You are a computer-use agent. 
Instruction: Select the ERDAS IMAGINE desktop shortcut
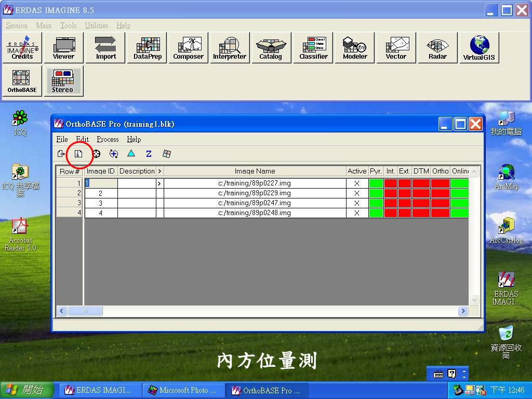(506, 288)
